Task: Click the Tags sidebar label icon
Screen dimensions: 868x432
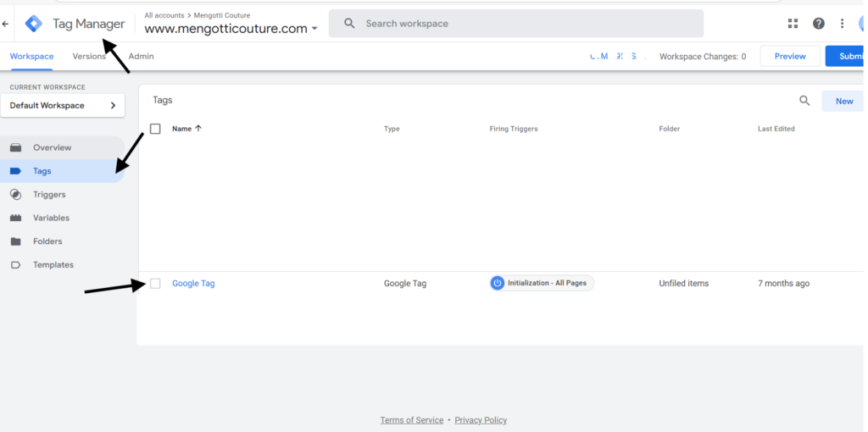Action: click(15, 171)
